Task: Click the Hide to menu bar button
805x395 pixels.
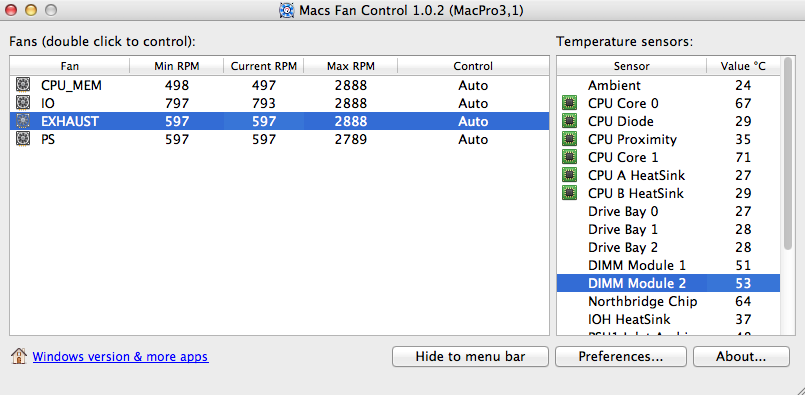Action: coord(470,356)
